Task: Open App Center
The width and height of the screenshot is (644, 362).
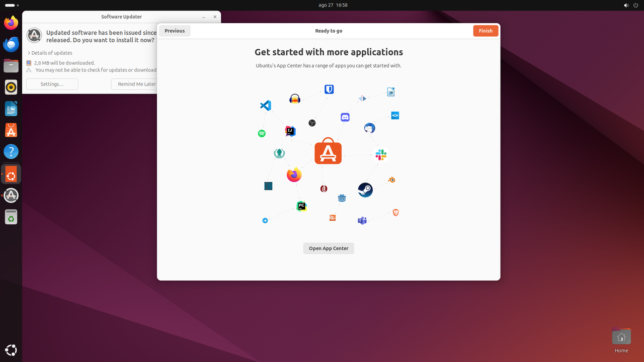Action: coord(328,248)
